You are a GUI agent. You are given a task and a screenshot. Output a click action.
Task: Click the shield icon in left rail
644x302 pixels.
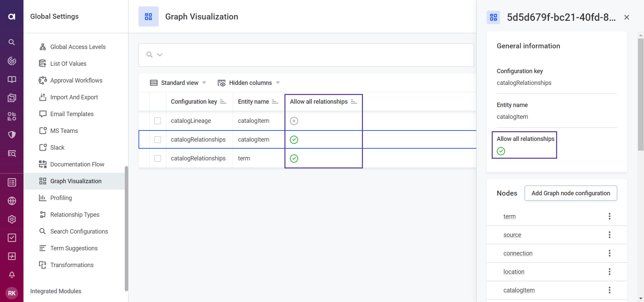[12, 135]
